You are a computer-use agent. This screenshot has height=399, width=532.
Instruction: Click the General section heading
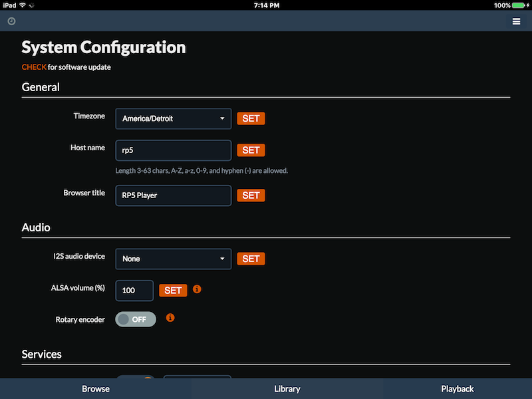point(41,87)
